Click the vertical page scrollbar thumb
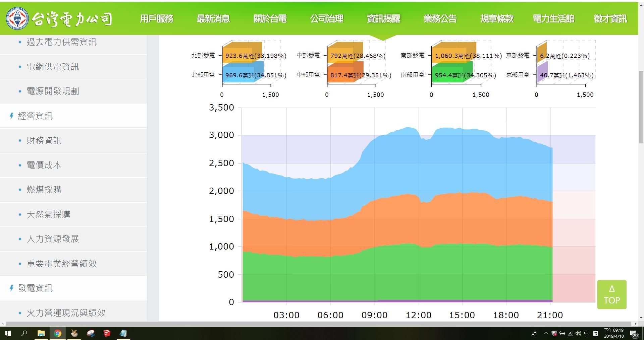Image resolution: width=644 pixels, height=340 pixels. pyautogui.click(x=641, y=107)
